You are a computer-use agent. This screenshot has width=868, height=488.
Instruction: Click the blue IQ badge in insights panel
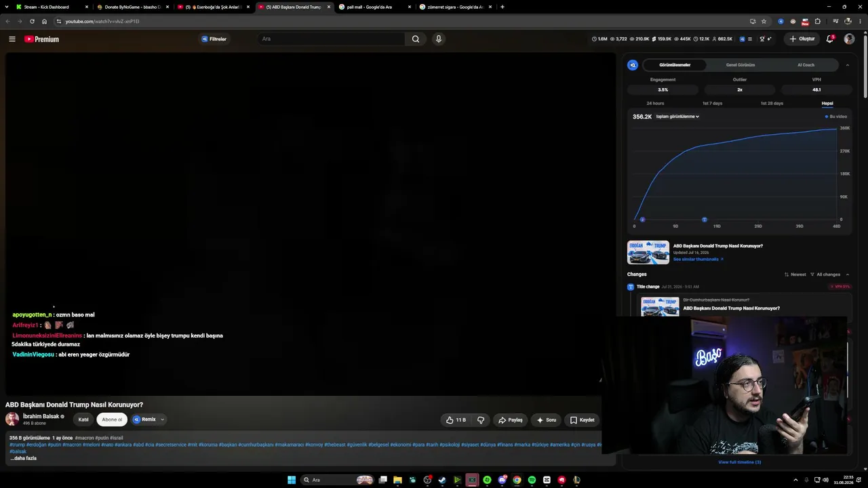click(x=633, y=65)
